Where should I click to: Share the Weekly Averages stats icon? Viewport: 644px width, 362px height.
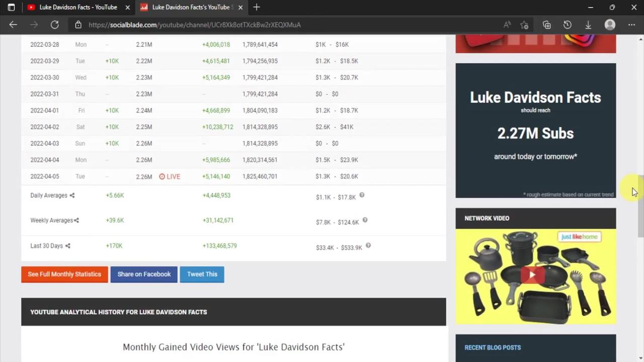(x=76, y=220)
